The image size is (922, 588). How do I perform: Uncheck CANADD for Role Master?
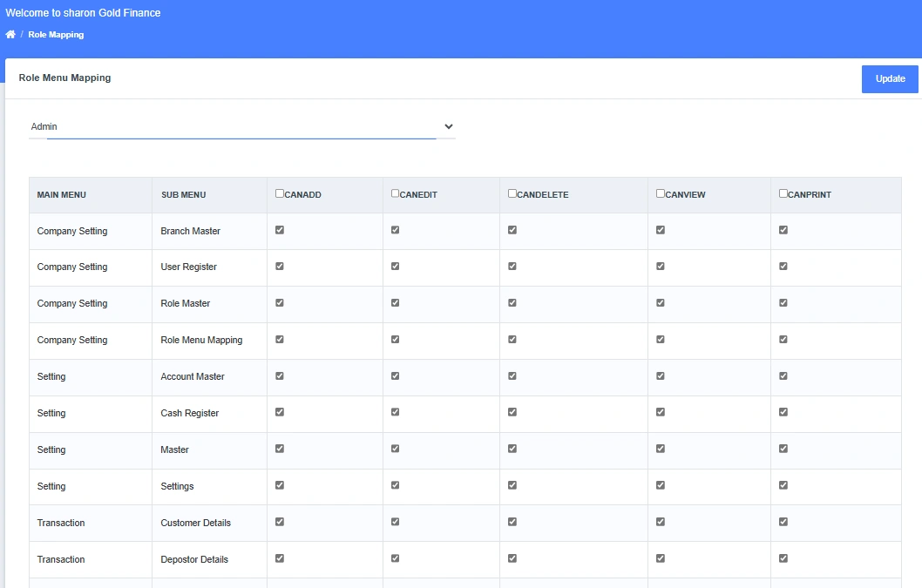[x=280, y=303]
